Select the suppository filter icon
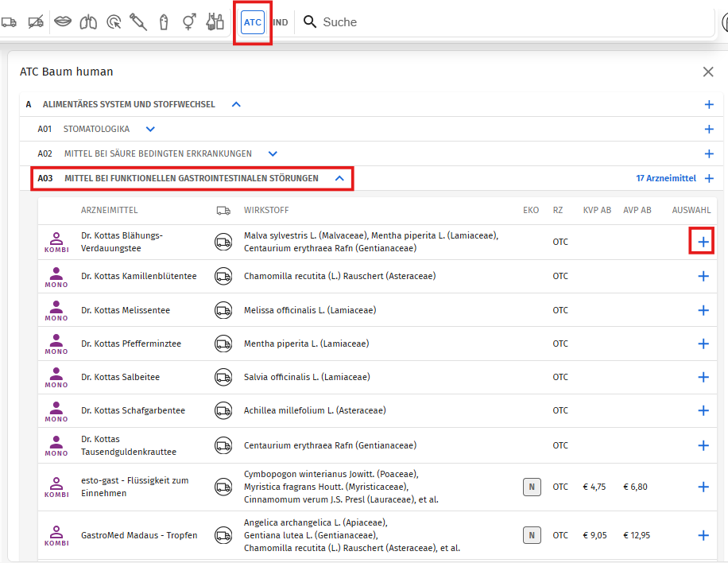This screenshot has width=728, height=563. tap(164, 21)
